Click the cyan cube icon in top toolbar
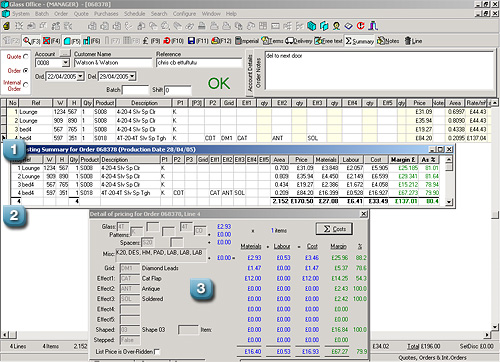The width and height of the screenshot is (500, 362). [311, 26]
